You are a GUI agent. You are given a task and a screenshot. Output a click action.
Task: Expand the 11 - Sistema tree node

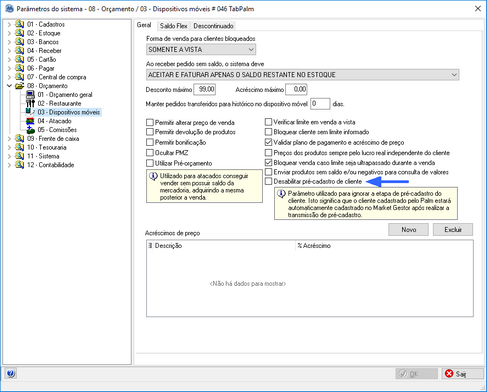pos(9,156)
